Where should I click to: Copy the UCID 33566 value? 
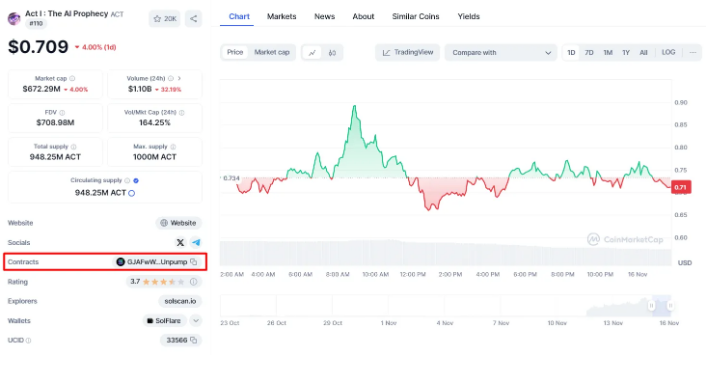coord(194,340)
